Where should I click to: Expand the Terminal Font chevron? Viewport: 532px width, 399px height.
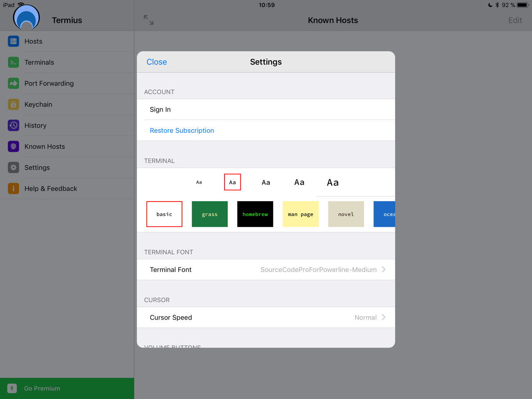click(x=384, y=269)
